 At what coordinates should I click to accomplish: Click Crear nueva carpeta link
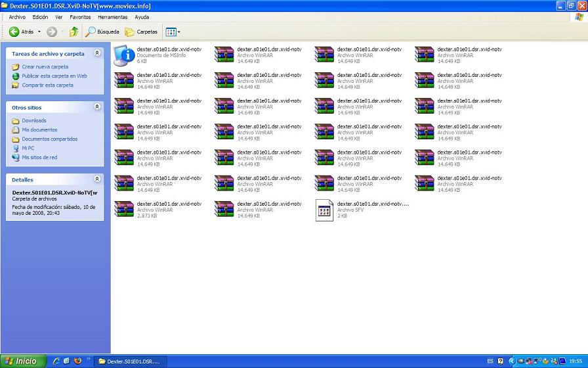(45, 67)
